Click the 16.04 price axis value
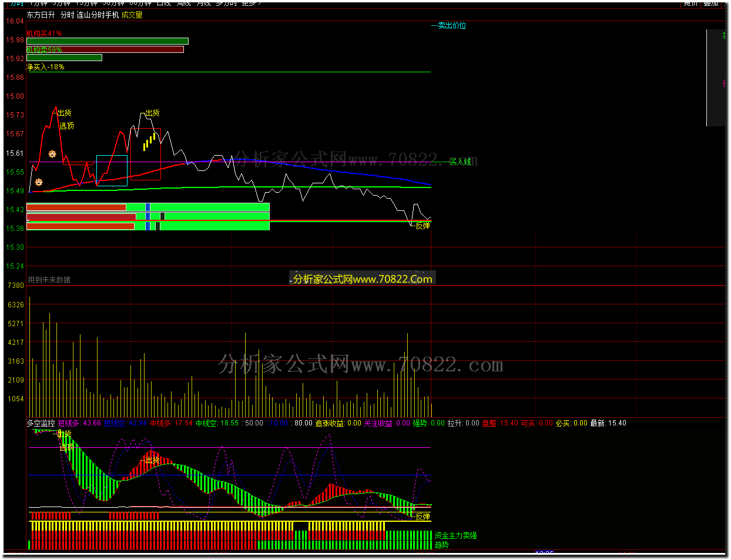 (x=15, y=21)
